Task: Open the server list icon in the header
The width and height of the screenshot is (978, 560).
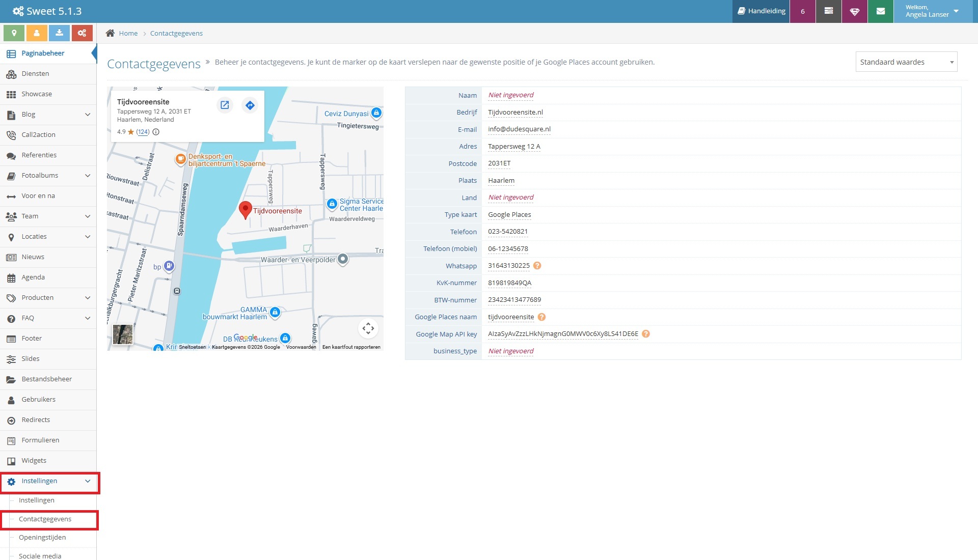Action: pos(829,11)
